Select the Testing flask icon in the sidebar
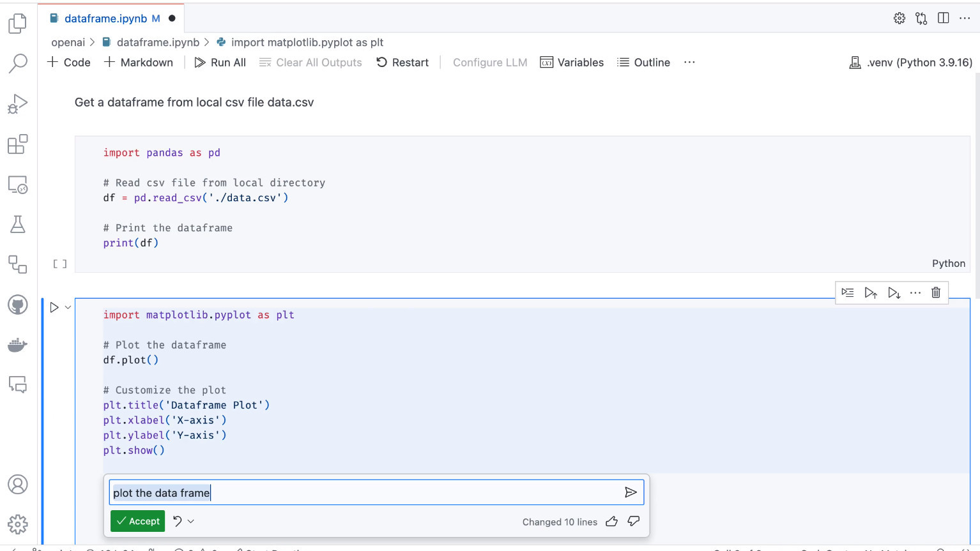 18,224
